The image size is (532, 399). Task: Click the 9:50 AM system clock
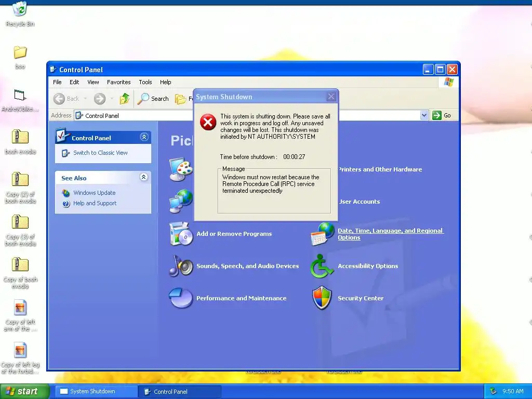point(513,391)
